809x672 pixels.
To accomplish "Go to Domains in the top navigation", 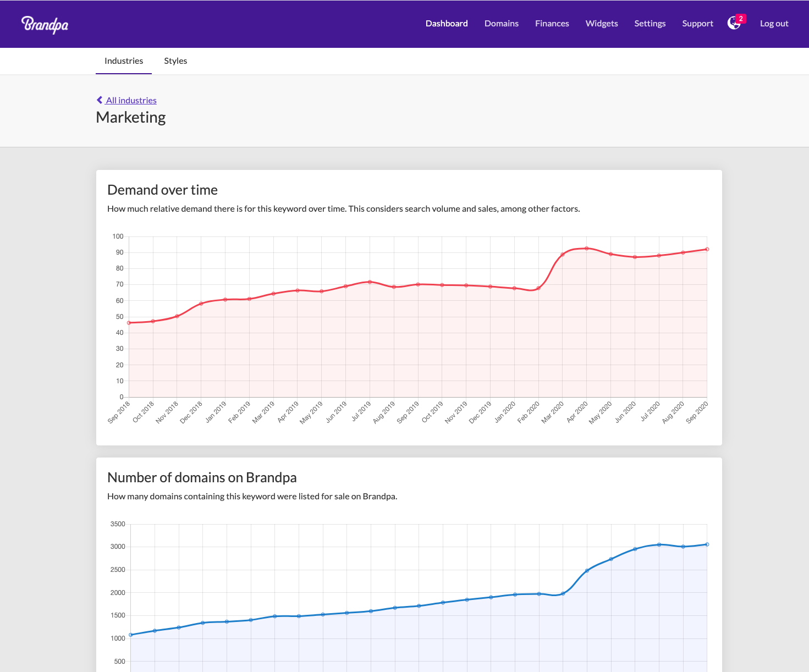I will tap(502, 24).
